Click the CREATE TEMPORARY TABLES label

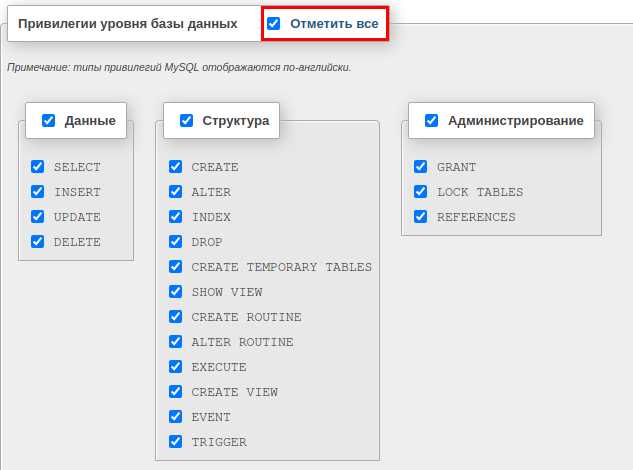pyautogui.click(x=281, y=267)
